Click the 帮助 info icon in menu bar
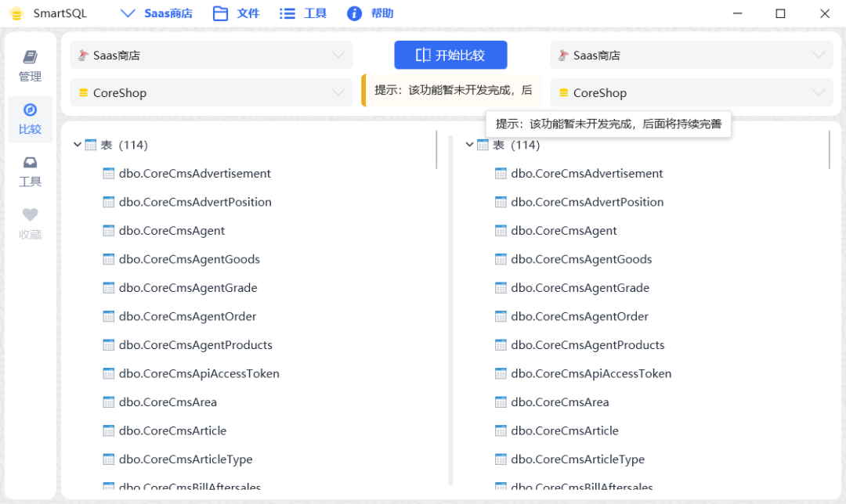 354,13
